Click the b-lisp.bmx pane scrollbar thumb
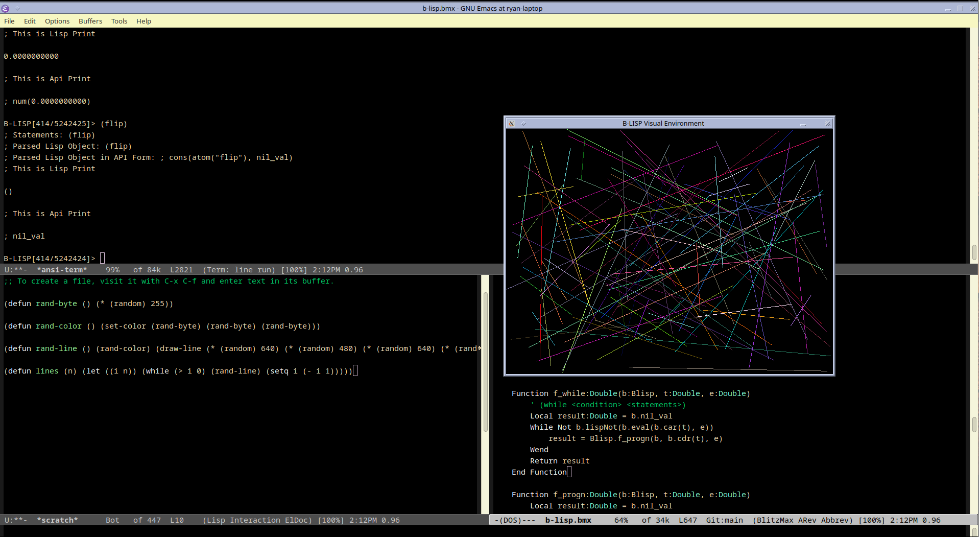Screen dimensions: 980x537 [x=974, y=425]
